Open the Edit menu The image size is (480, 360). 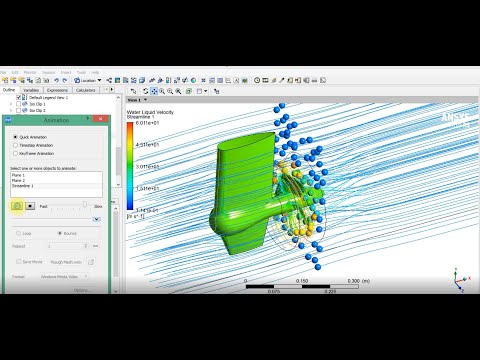(15, 72)
